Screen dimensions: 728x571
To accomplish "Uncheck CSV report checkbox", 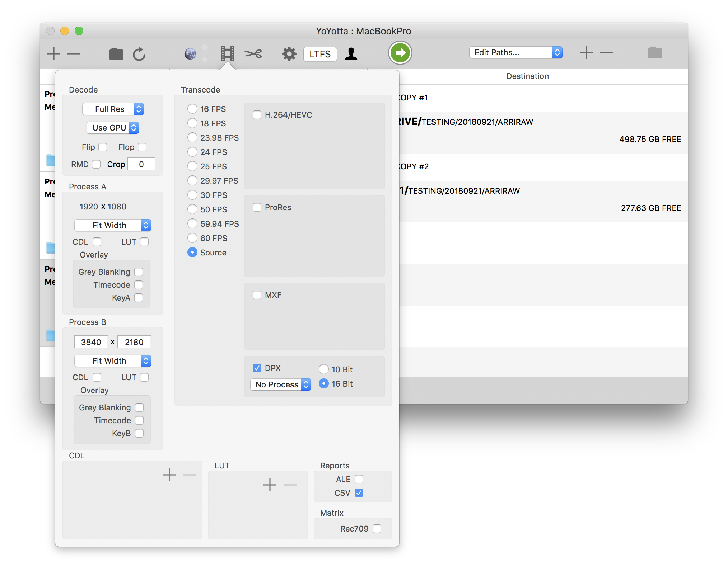I will tap(359, 493).
